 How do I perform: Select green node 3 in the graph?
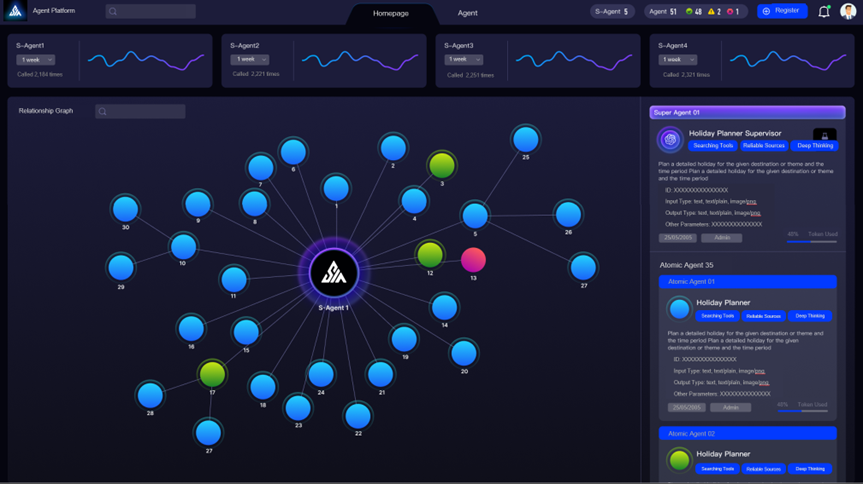click(x=441, y=165)
